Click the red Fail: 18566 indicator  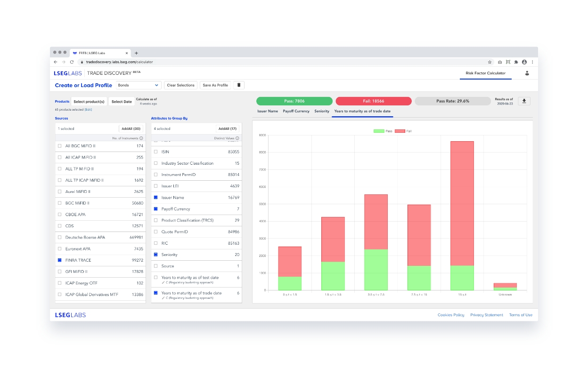374,101
